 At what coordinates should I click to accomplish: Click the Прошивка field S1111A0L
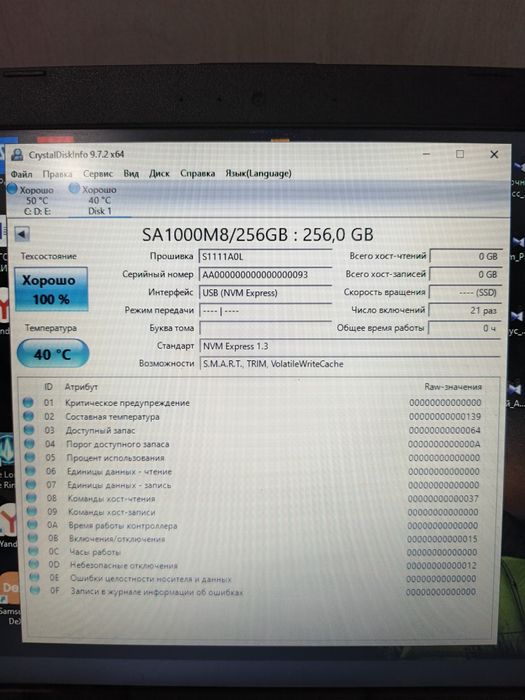[x=265, y=257]
